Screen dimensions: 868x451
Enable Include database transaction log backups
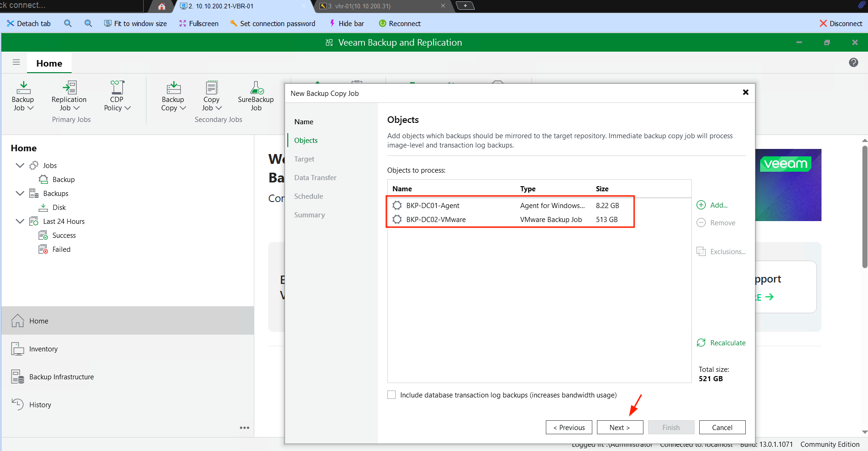pyautogui.click(x=391, y=395)
